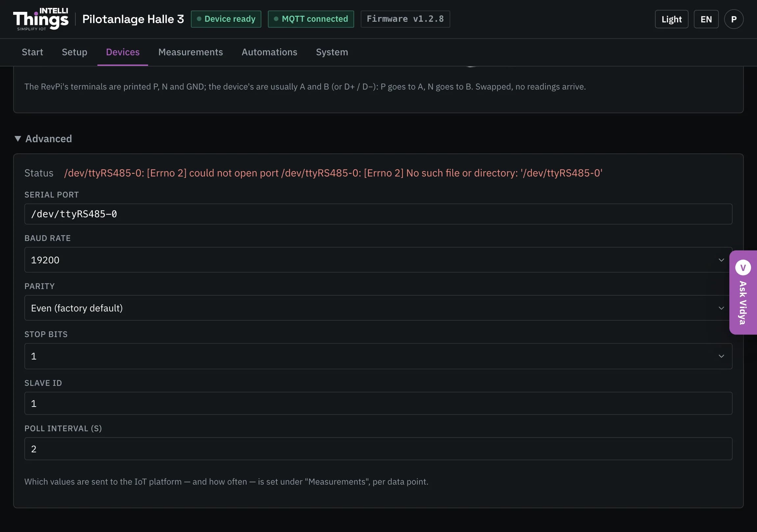Open the Measurements tab
Image resolution: width=757 pixels, height=532 pixels.
coord(191,52)
